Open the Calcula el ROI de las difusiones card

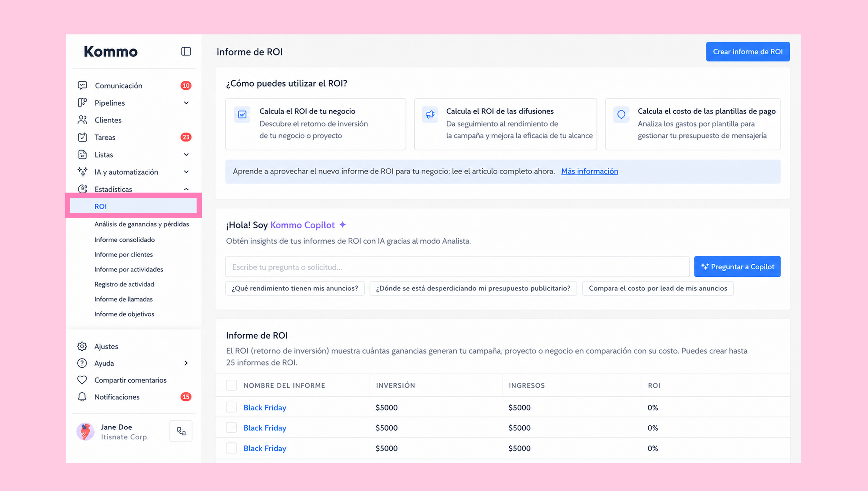tap(505, 124)
